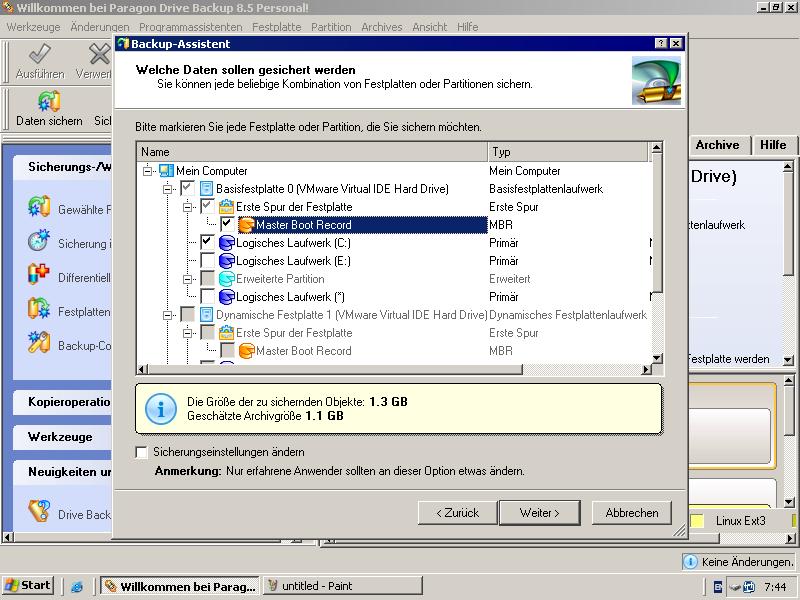
Task: Click the selected Master Boot Record icon
Action: pos(246,225)
